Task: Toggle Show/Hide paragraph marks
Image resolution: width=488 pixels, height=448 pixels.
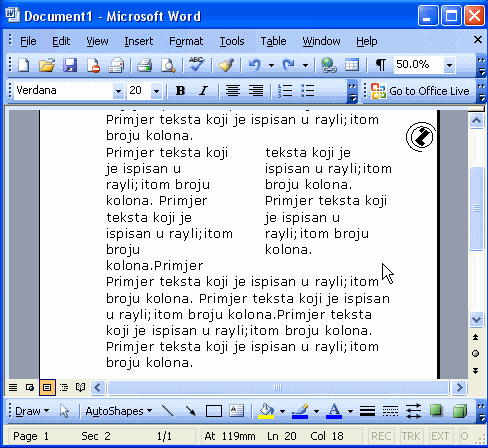Action: pos(381,65)
